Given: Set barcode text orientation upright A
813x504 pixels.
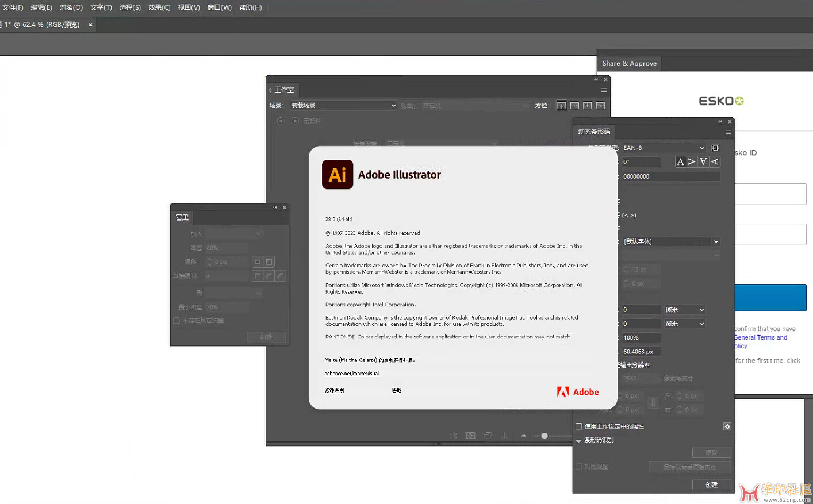Looking at the screenshot, I should click(680, 162).
